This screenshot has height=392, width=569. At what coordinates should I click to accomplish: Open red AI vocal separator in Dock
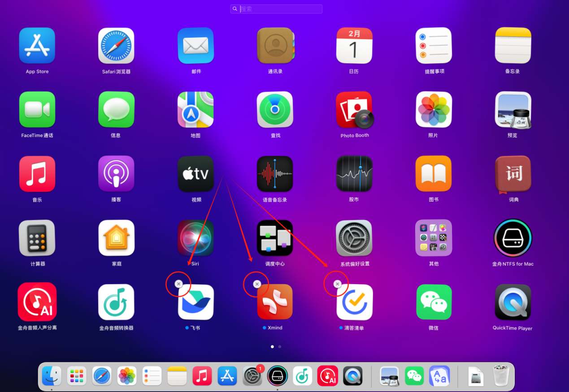[328, 376]
